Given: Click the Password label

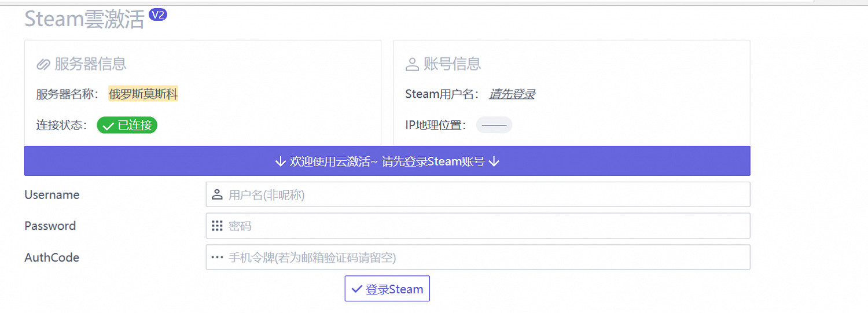Looking at the screenshot, I should [x=50, y=226].
